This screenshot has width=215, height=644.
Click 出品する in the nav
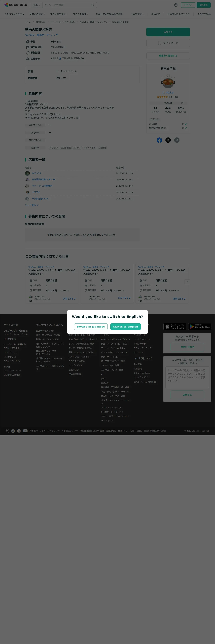(x=156, y=14)
